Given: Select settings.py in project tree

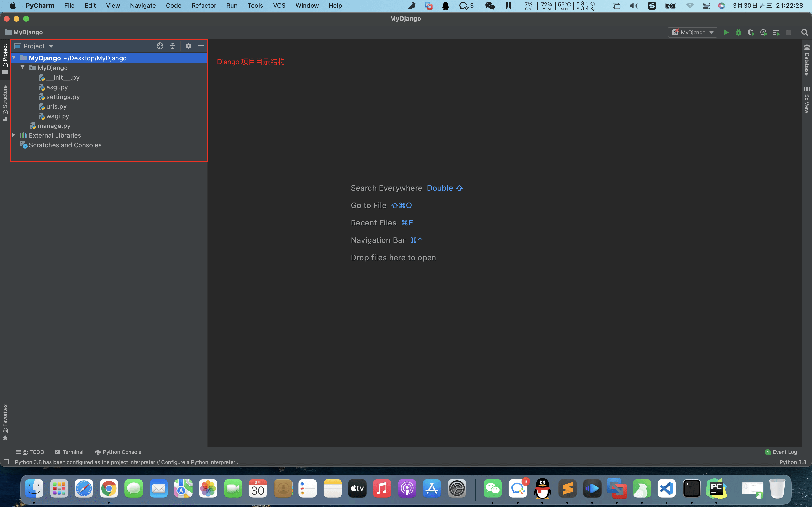Looking at the screenshot, I should point(63,97).
